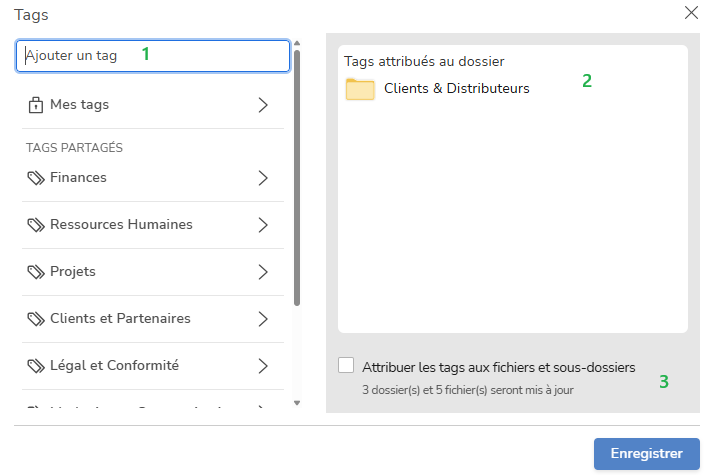Click the Légal et Conformité tag icon
Screen dimensions: 710x475
pos(36,366)
